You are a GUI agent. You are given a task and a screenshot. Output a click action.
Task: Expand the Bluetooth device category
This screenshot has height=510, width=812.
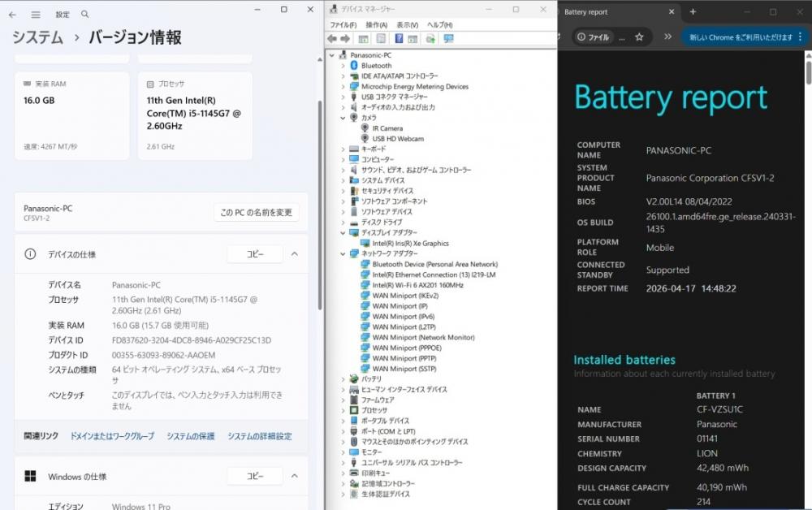coord(343,66)
